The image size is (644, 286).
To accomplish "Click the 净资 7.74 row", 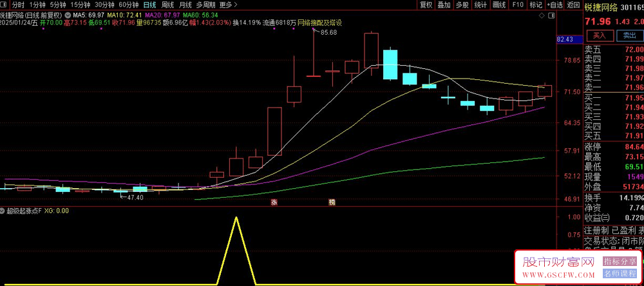I will 614,207.
